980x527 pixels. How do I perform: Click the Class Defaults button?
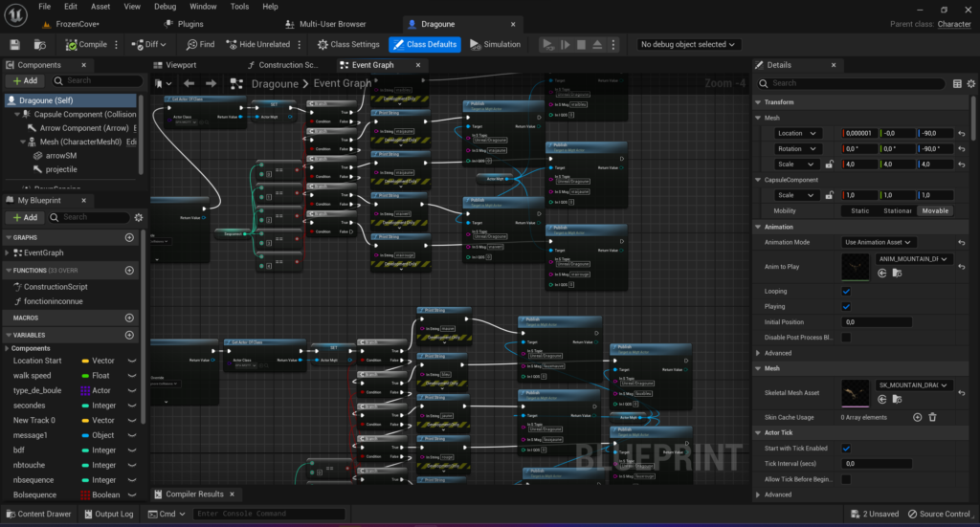[424, 44]
